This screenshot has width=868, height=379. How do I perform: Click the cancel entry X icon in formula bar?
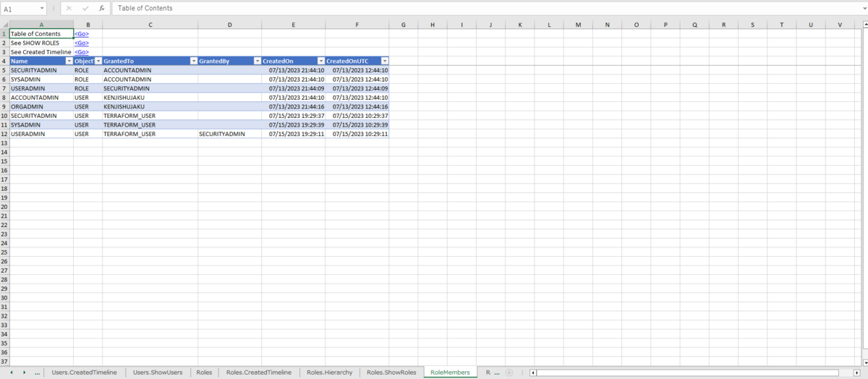click(x=69, y=9)
